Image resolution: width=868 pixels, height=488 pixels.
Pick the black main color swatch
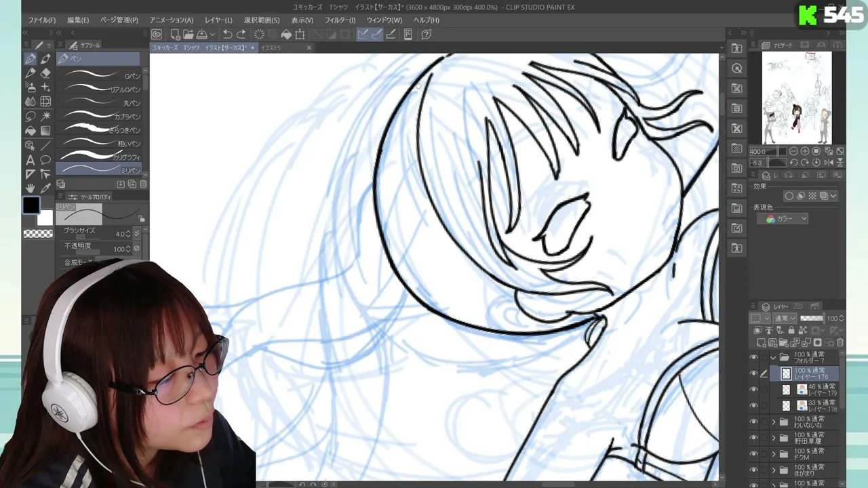(x=31, y=205)
